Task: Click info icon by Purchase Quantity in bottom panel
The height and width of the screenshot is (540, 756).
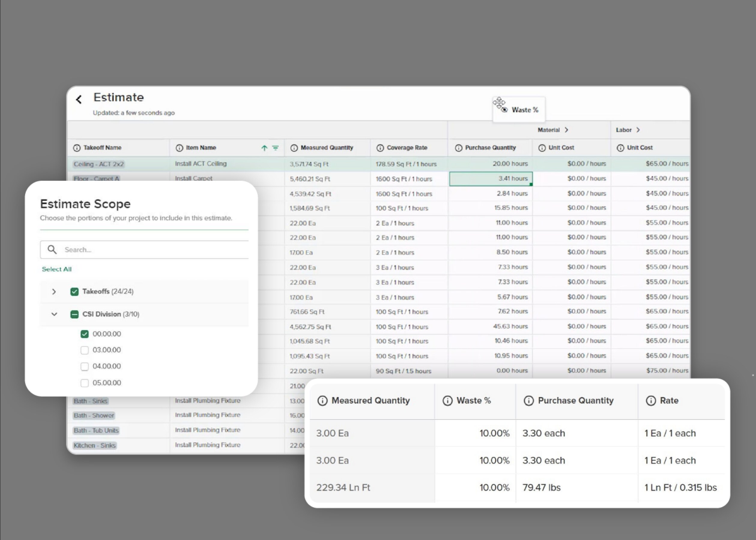Action: tap(529, 401)
